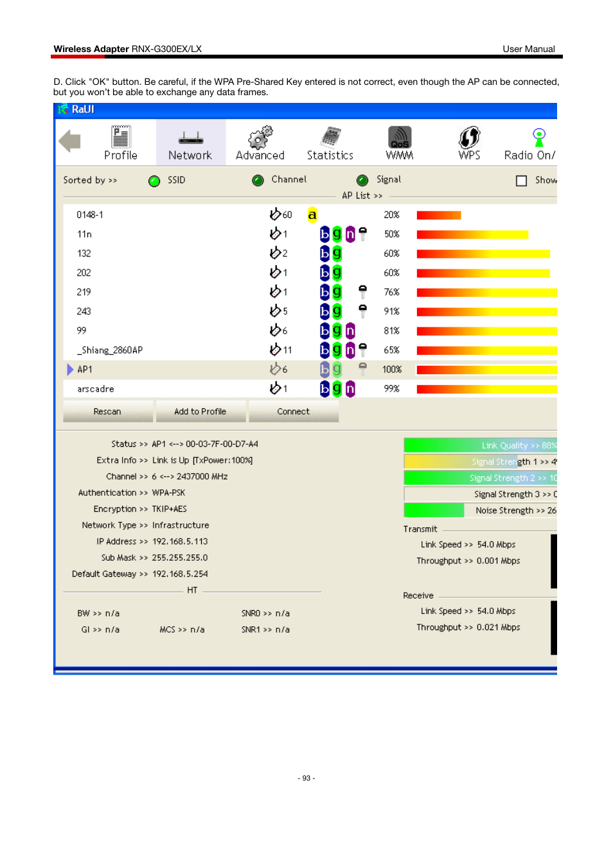Screen dimensions: 613x868
Task: Click the back arrow icon in the toolbar
Action: [69, 141]
